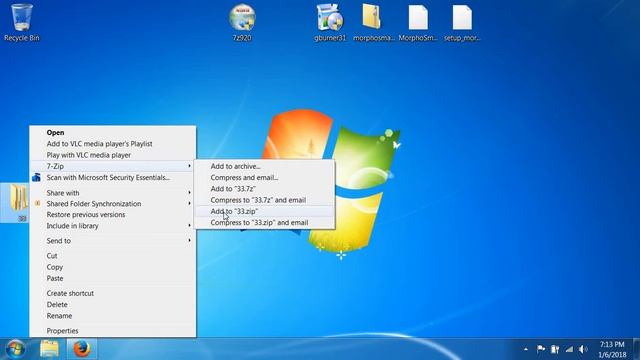The height and width of the screenshot is (360, 640).
Task: Click the Show desktop strip
Action: tap(636, 349)
